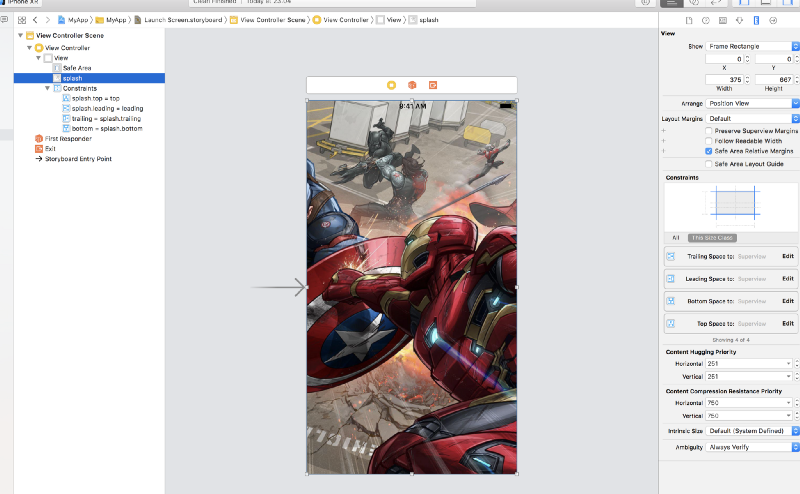Click the Top Space constraint icon

tap(670, 324)
